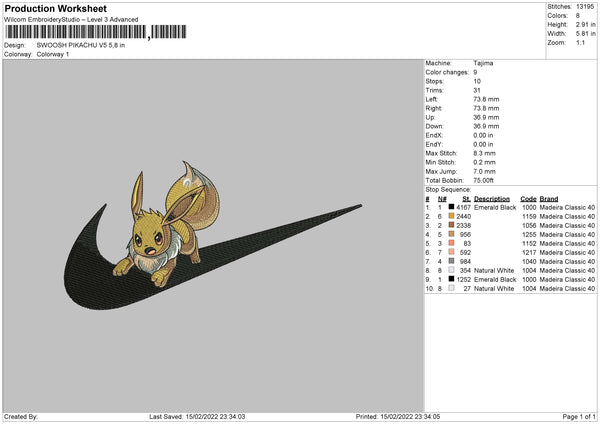The image size is (600, 424).
Task: Click the "Color changes:" label
Action: coord(447,72)
